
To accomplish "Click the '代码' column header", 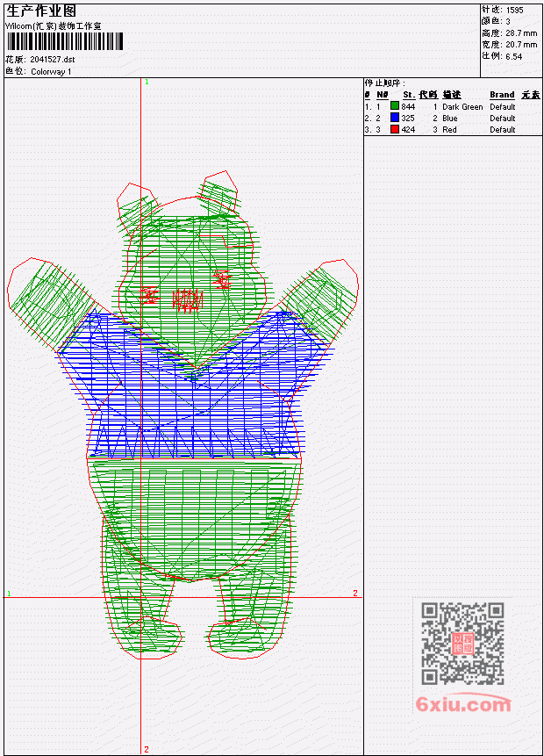I will click(428, 95).
